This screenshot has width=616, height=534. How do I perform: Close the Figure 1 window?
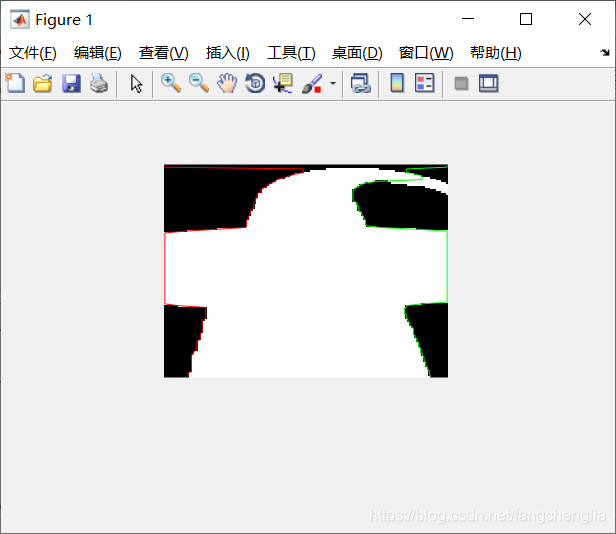click(x=585, y=19)
